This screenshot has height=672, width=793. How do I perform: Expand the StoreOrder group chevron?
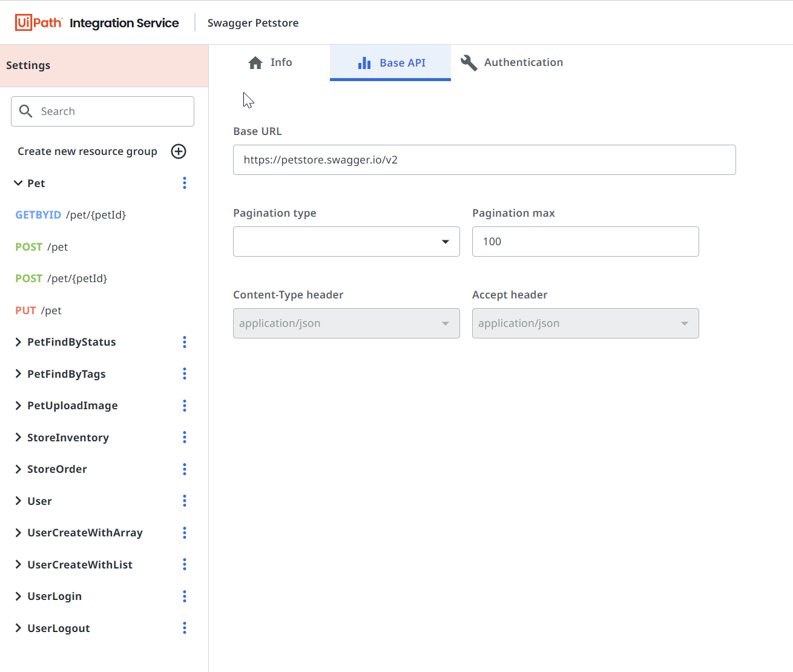18,469
